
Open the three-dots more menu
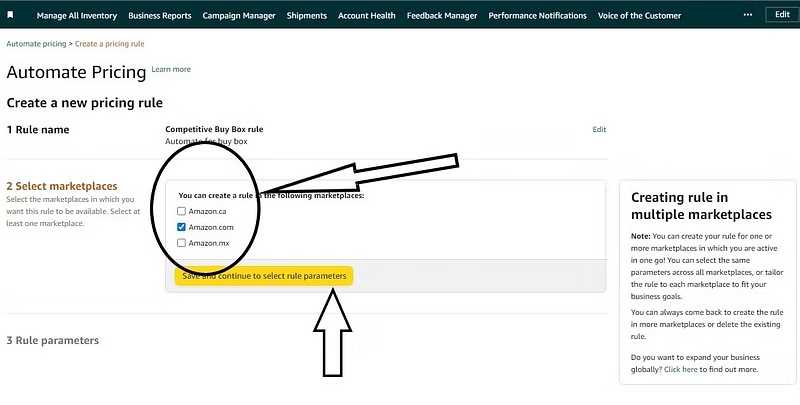point(747,15)
